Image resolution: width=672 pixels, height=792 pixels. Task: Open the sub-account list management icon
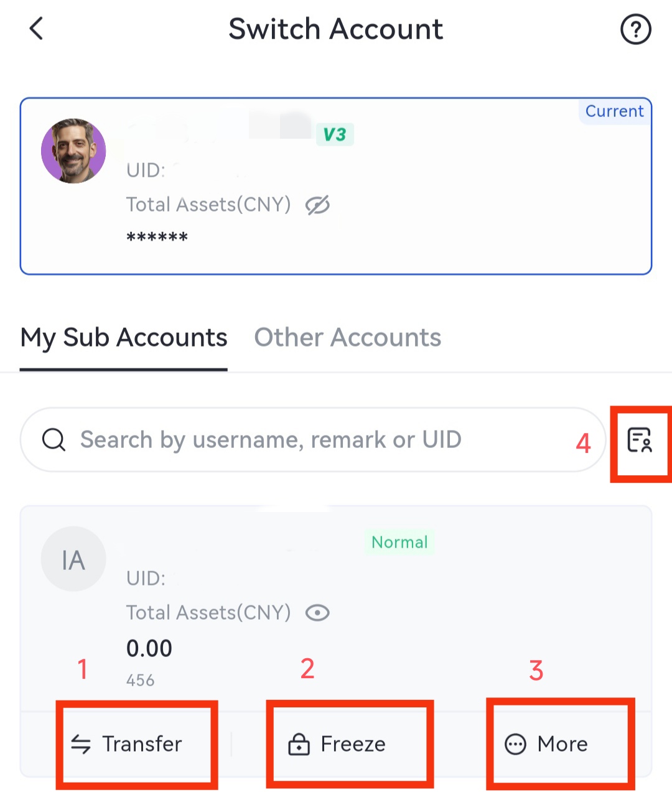pos(640,440)
